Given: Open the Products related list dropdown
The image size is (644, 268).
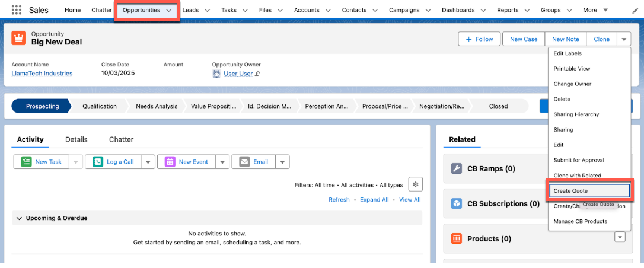Looking at the screenshot, I should 620,237.
